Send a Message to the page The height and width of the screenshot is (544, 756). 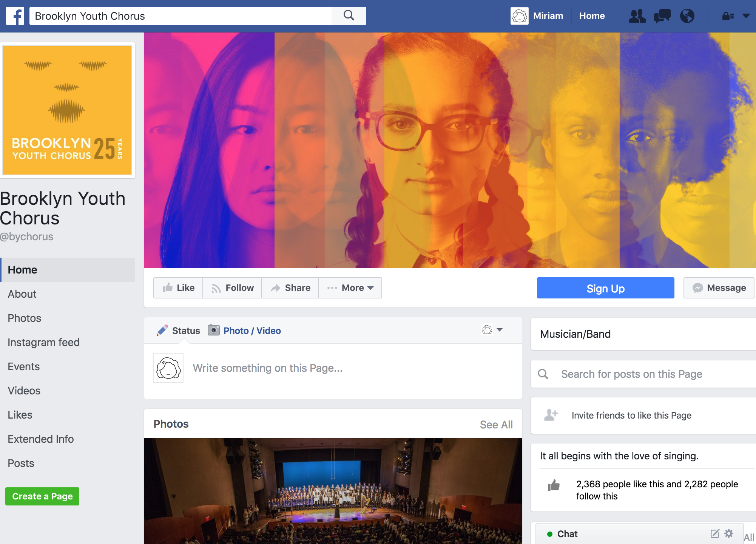point(719,288)
